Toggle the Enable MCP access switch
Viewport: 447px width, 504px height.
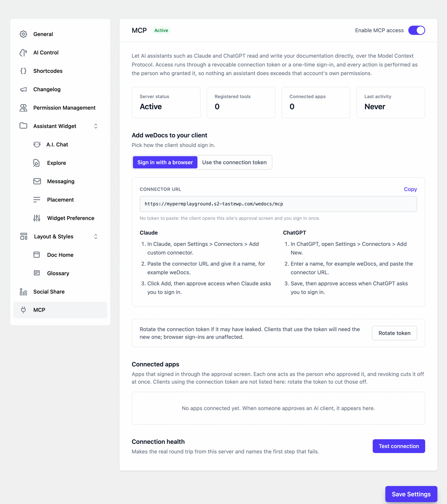[x=417, y=30]
